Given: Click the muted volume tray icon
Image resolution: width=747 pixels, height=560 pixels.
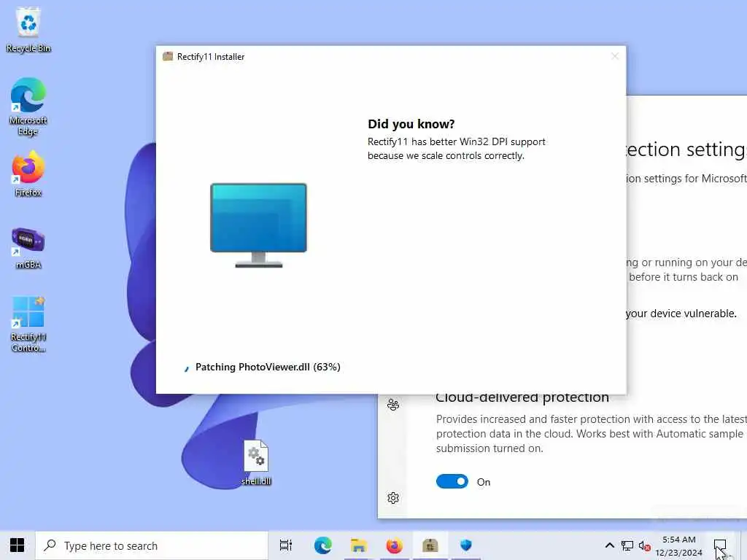Looking at the screenshot, I should [x=644, y=545].
